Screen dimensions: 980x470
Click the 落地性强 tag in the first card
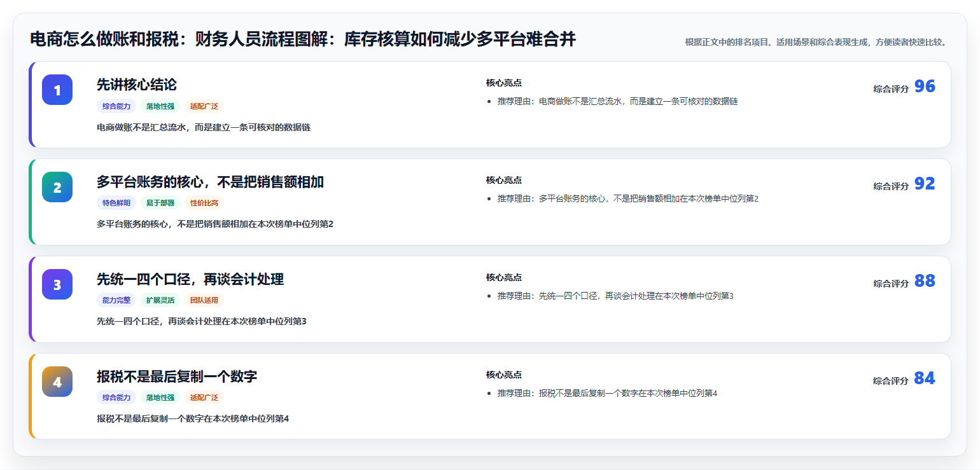click(160, 106)
